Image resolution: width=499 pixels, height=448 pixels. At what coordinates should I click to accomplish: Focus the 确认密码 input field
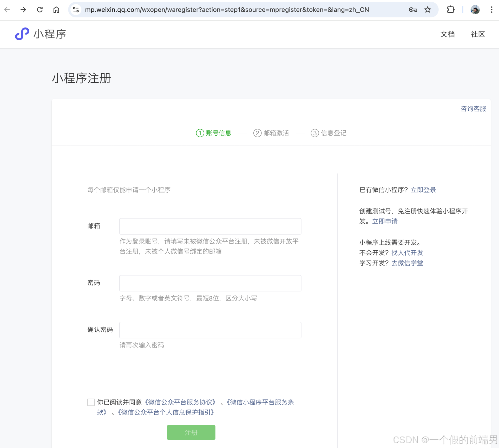point(210,330)
